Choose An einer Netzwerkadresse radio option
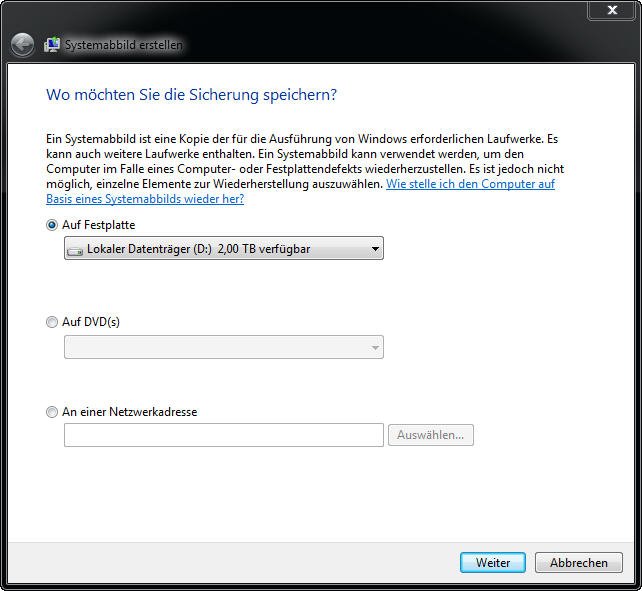This screenshot has width=642, height=591. (x=52, y=412)
